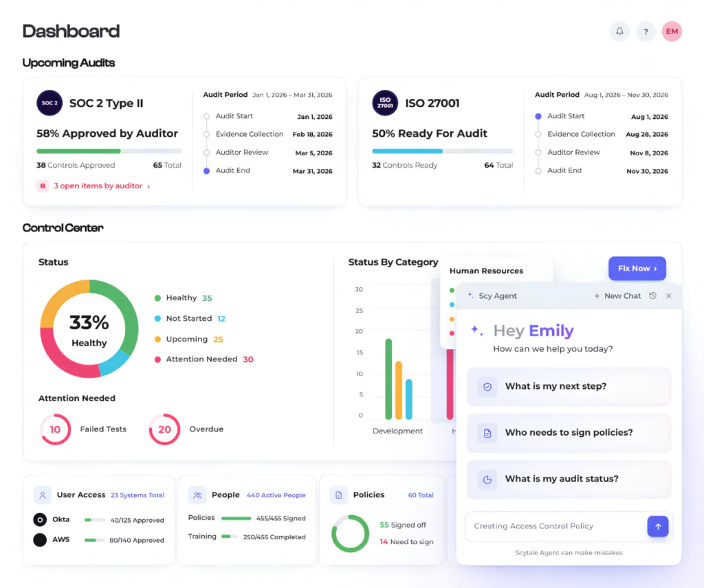Select What is my next step suggestion
This screenshot has height=588, width=704.
(x=569, y=387)
